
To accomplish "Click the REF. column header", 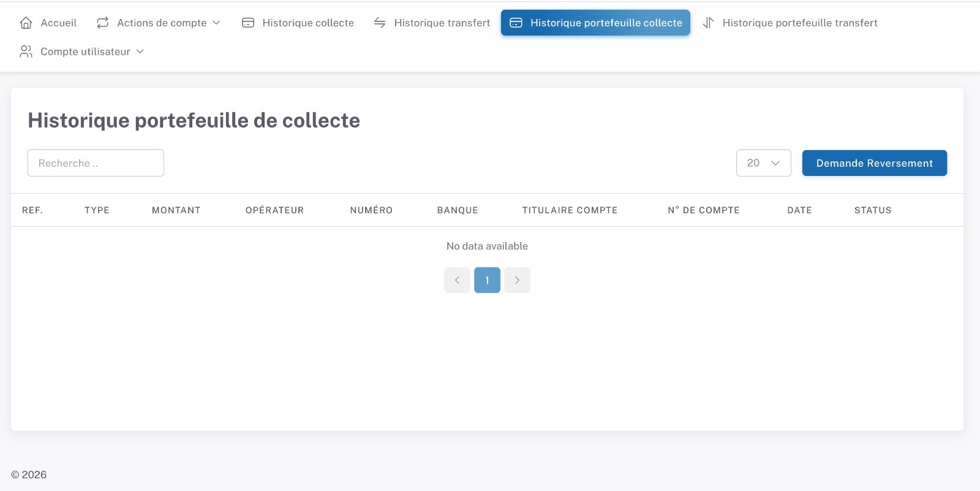I will (32, 210).
